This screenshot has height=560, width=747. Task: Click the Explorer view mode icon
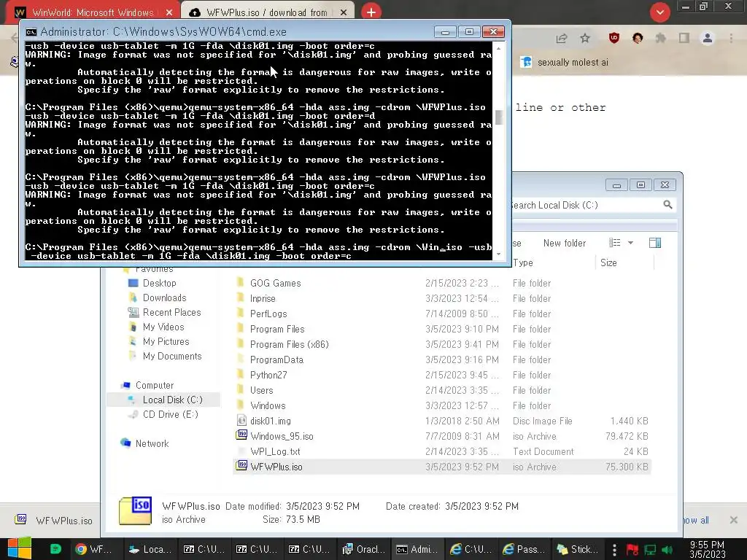(x=614, y=243)
